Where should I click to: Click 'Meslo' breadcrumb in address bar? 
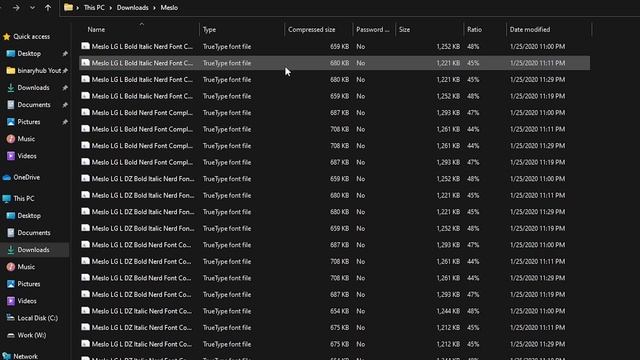[x=169, y=8]
